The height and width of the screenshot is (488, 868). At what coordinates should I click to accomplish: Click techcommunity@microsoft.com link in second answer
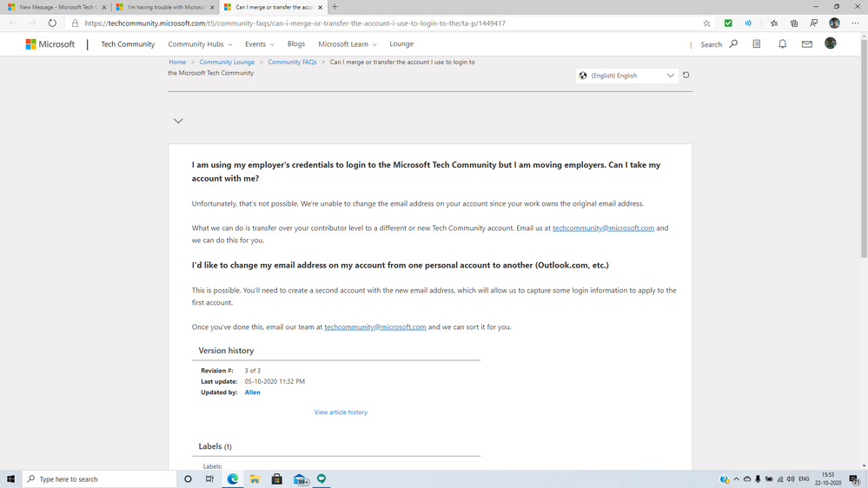(x=375, y=327)
